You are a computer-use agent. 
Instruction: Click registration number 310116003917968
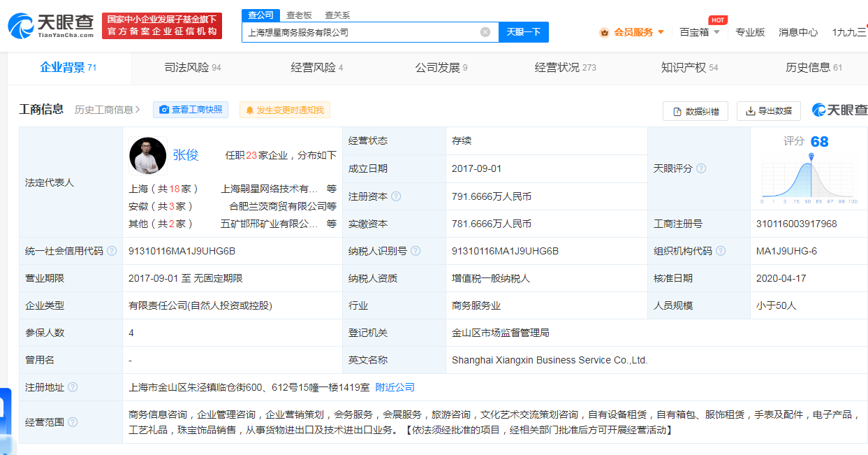pyautogui.click(x=797, y=224)
